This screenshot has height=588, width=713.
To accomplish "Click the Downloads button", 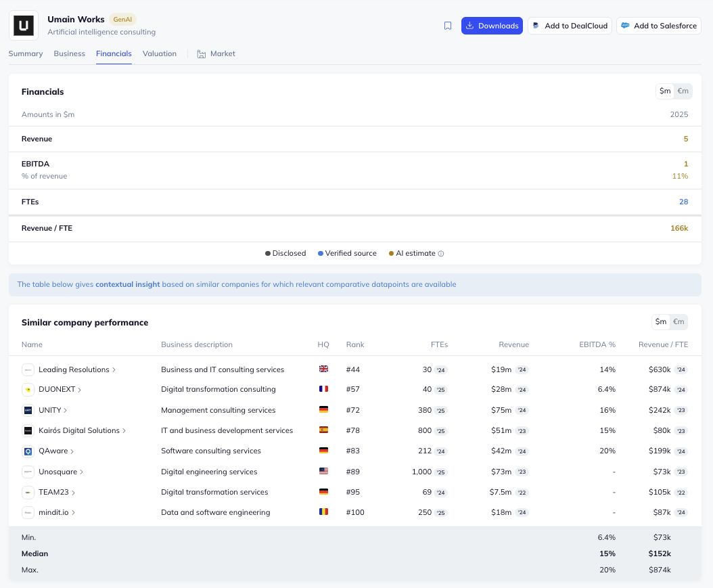I will 492,26.
